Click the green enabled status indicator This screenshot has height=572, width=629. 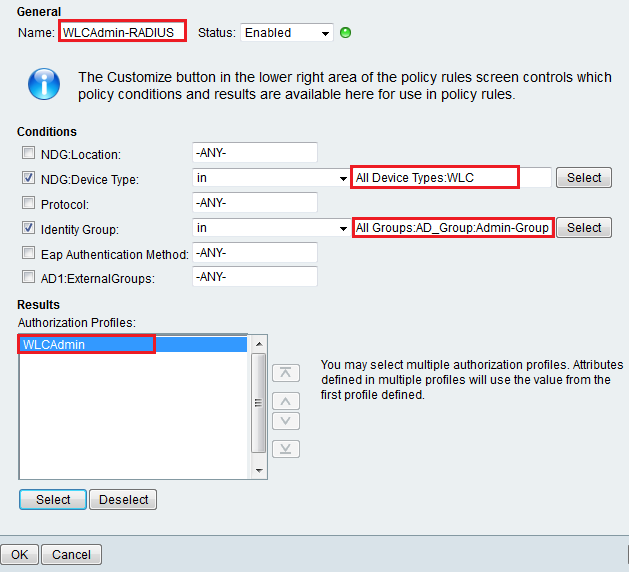[346, 32]
